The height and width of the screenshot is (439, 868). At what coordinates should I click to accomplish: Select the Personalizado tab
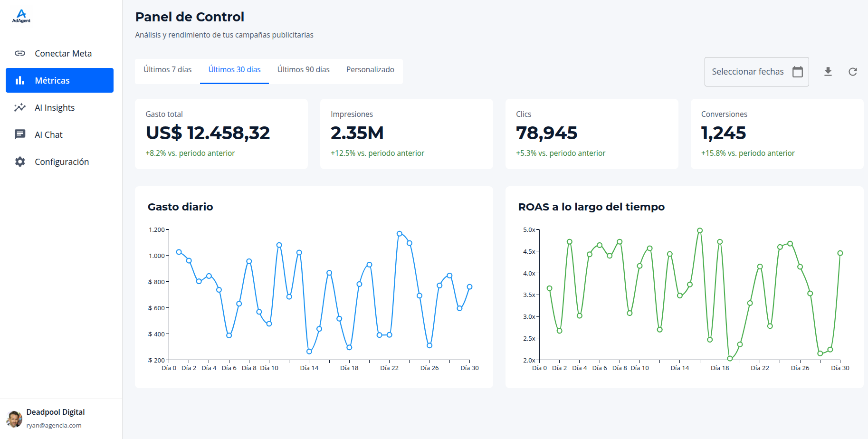tap(370, 69)
